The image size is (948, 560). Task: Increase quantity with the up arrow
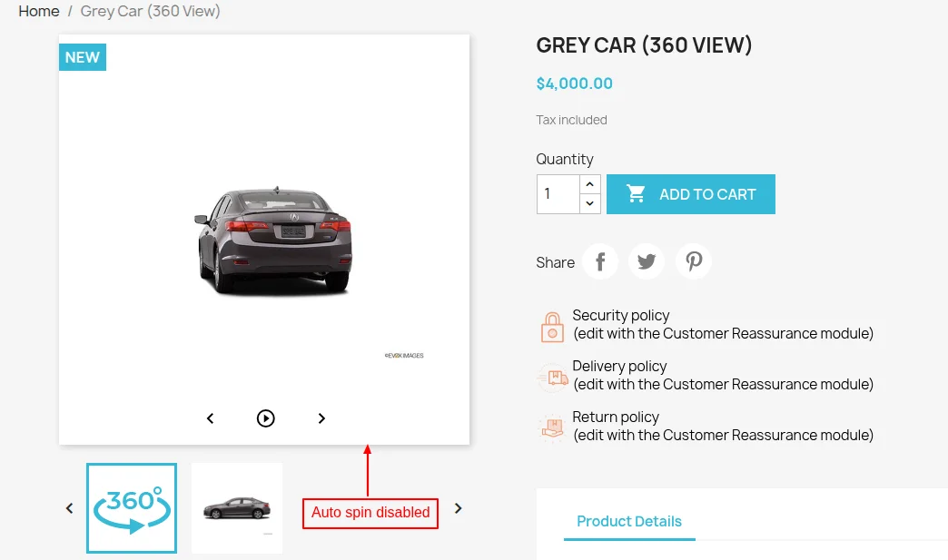tap(589, 184)
